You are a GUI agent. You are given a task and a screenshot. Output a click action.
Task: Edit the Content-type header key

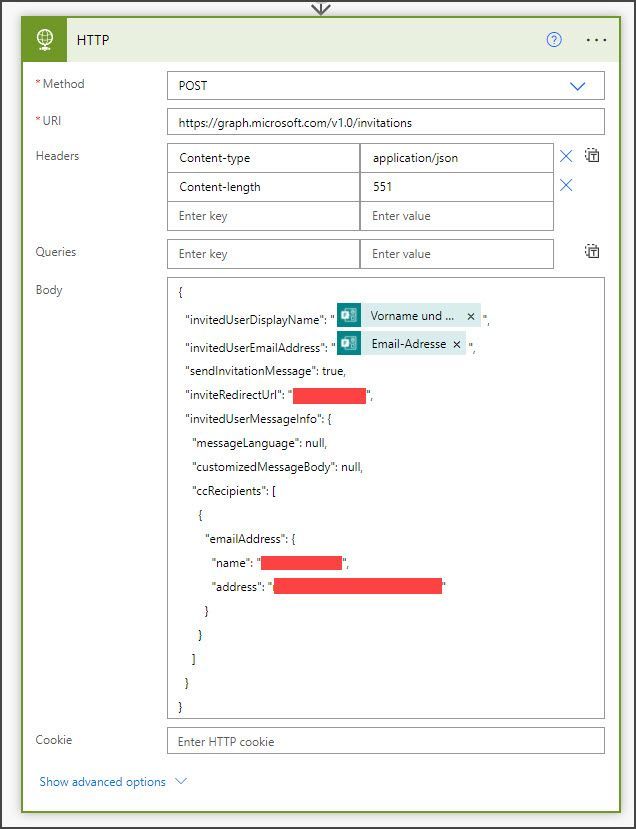tap(263, 158)
